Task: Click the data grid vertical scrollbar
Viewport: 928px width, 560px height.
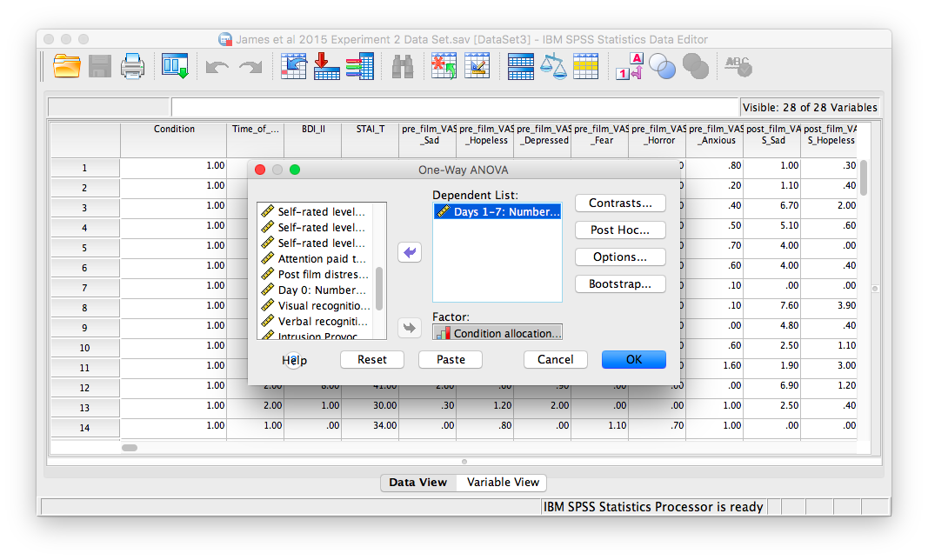Action: (x=864, y=177)
